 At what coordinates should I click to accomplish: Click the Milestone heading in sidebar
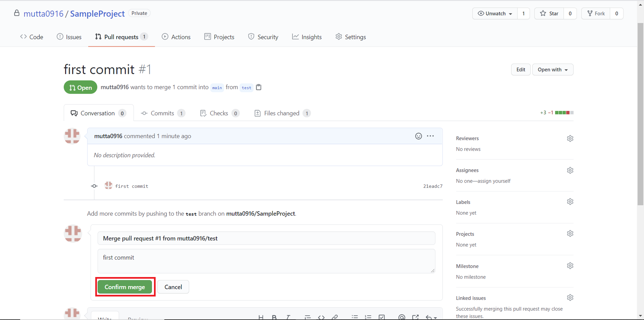(x=467, y=266)
